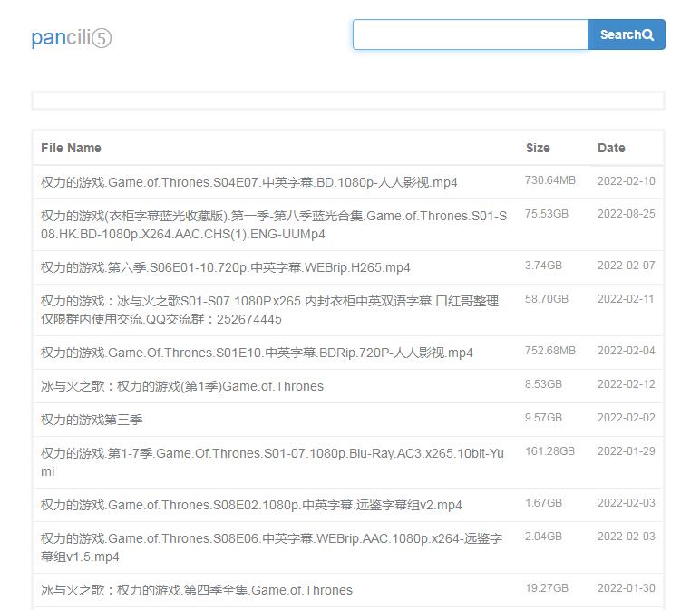Click the Size column header
700x610 pixels.
[538, 148]
